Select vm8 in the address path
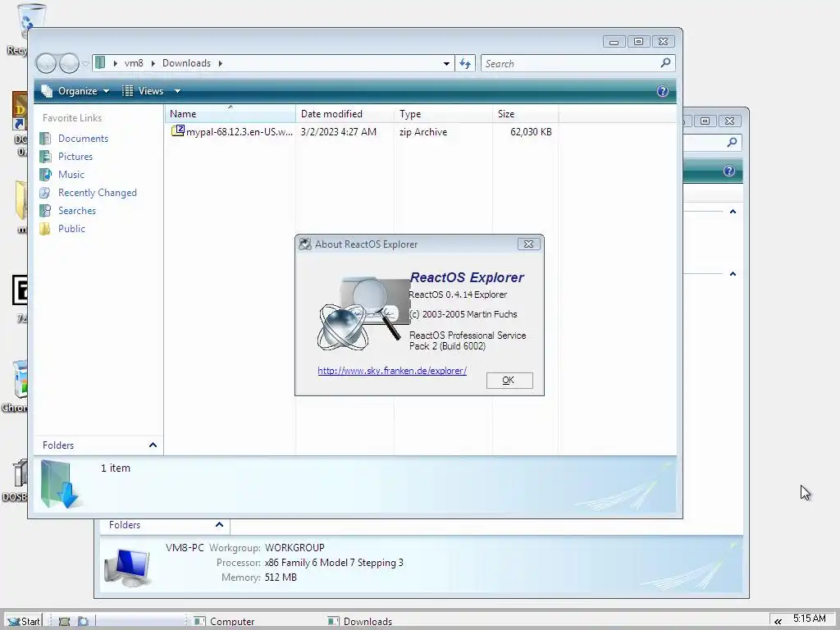The image size is (840, 630). pos(134,63)
